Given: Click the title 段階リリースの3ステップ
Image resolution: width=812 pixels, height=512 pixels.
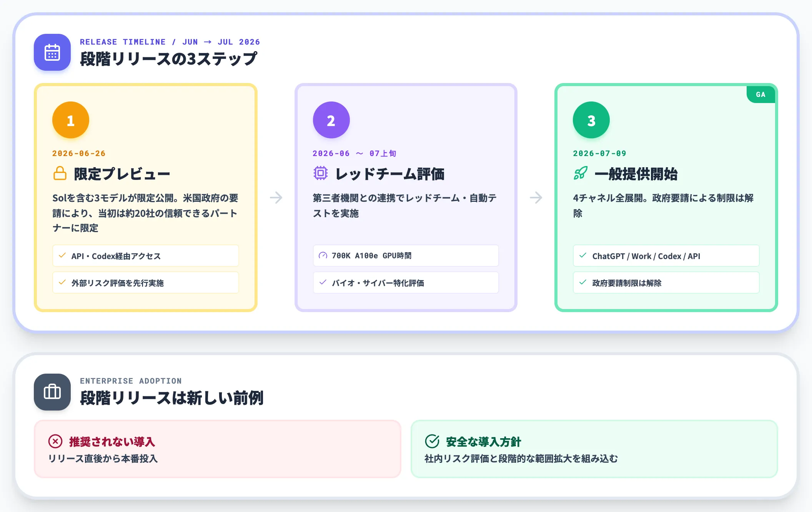Looking at the screenshot, I should coord(168,59).
